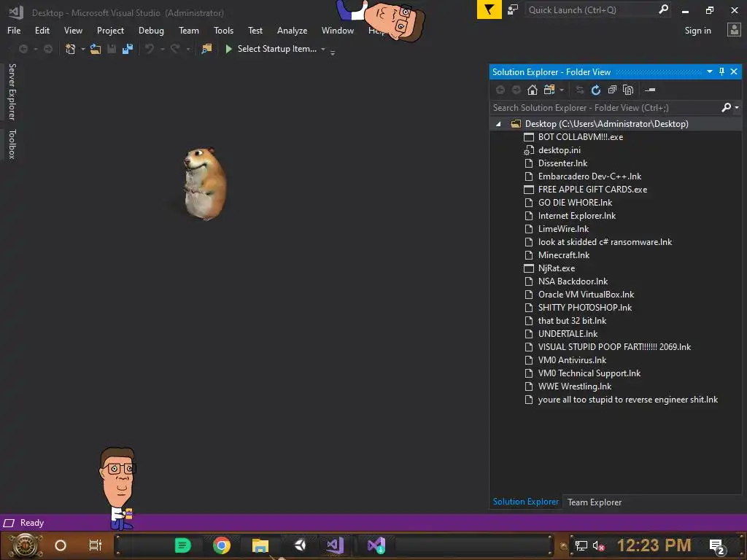
Task: Open the File menu
Action: [x=14, y=31]
